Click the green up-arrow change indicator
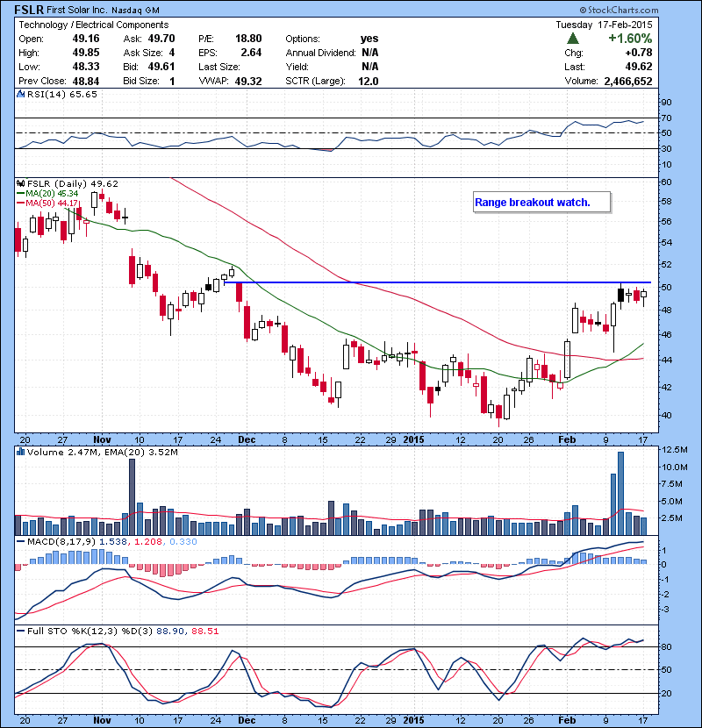The image size is (702, 728). (x=573, y=39)
